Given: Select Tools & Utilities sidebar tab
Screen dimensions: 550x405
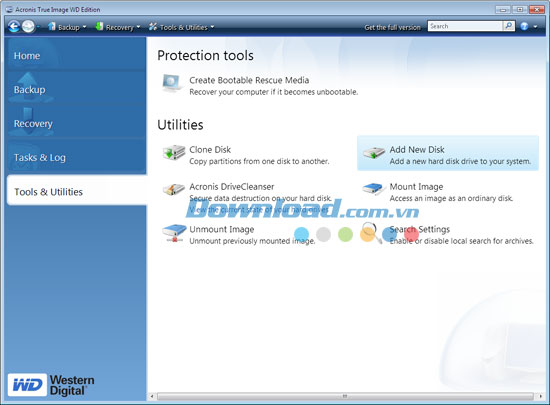Looking at the screenshot, I should [76, 191].
